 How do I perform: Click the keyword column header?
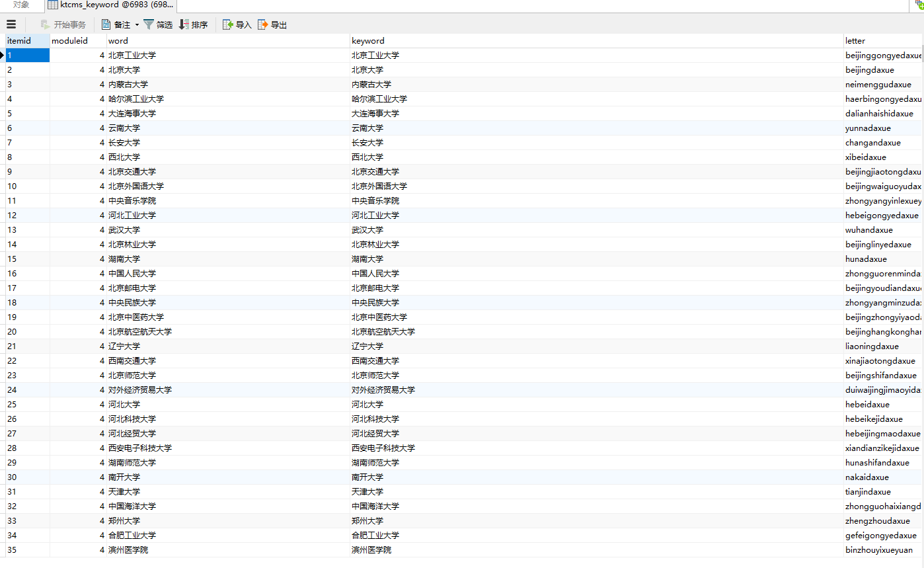(597, 41)
